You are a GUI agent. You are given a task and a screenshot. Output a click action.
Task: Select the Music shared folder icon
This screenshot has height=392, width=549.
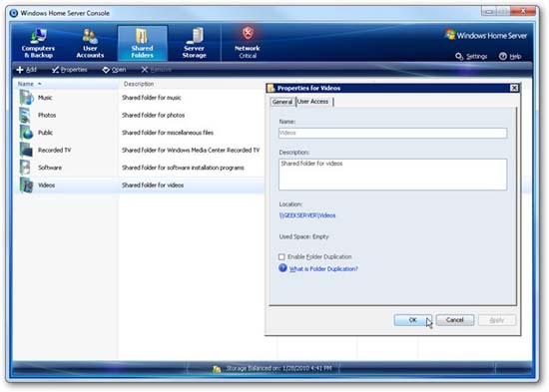pos(26,98)
